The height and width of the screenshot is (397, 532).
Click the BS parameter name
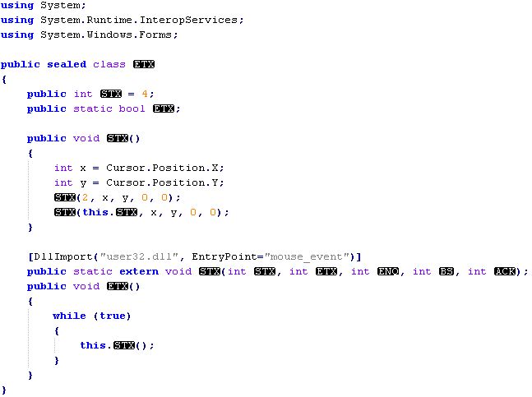click(x=446, y=271)
